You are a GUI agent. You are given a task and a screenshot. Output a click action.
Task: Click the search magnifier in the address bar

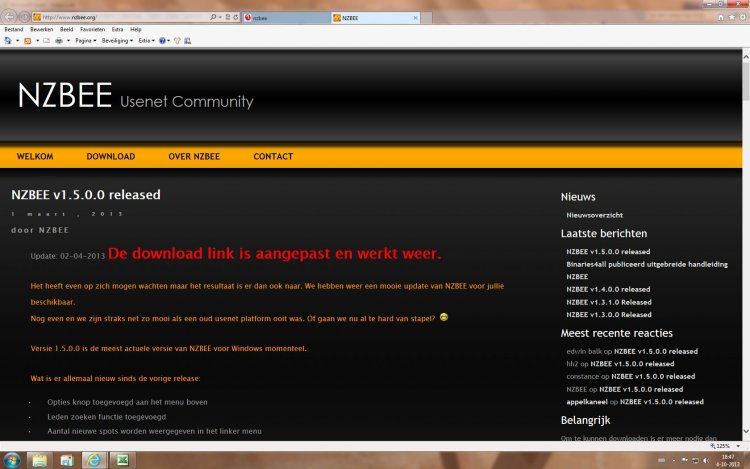213,17
